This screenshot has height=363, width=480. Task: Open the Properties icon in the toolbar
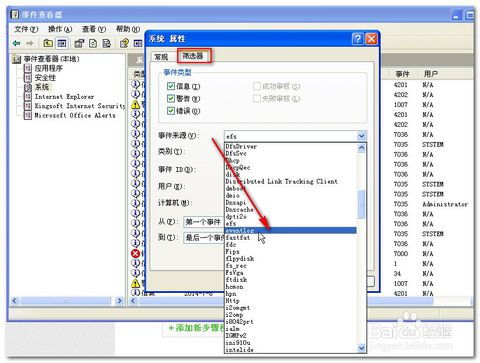79,43
